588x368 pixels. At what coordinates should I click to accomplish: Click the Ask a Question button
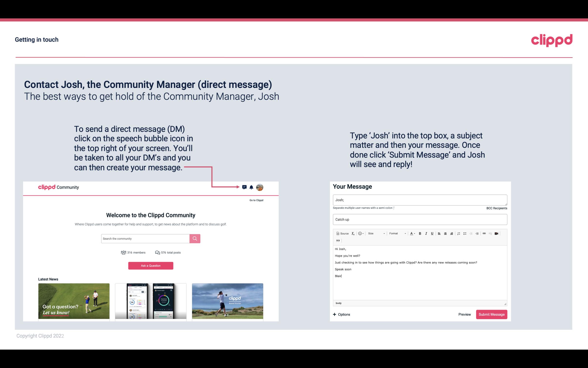[150, 265]
